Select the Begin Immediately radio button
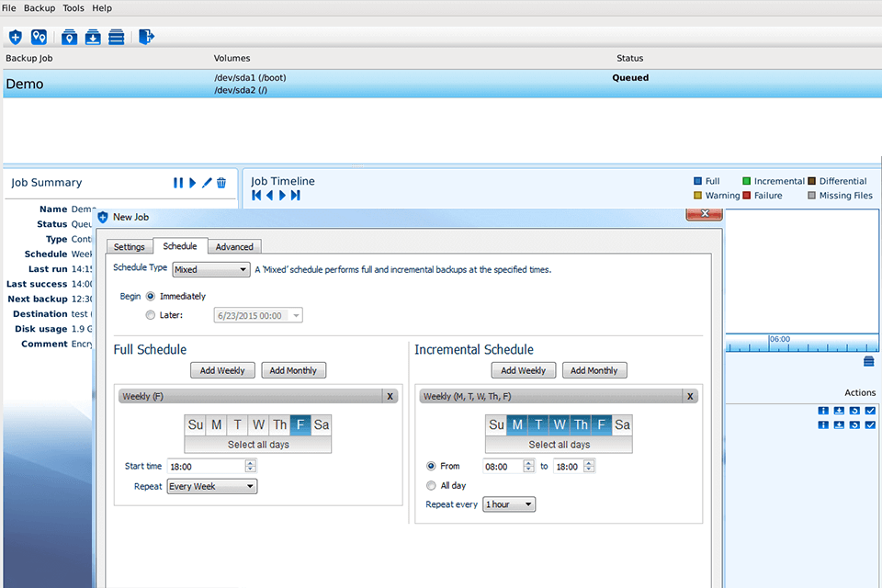The height and width of the screenshot is (588, 882). [150, 297]
